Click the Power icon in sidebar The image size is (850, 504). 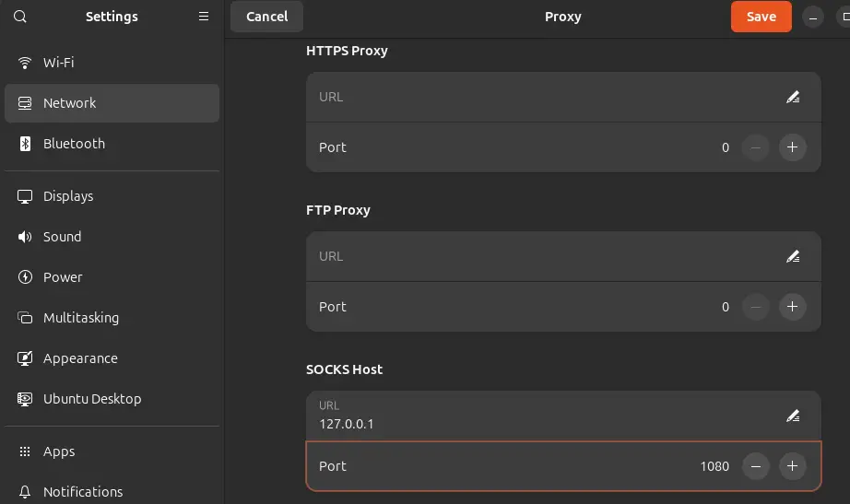25,277
